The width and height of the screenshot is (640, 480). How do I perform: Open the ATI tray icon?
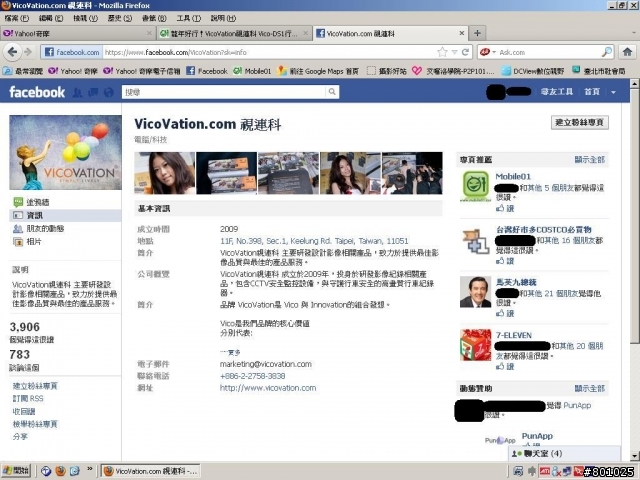click(x=545, y=471)
